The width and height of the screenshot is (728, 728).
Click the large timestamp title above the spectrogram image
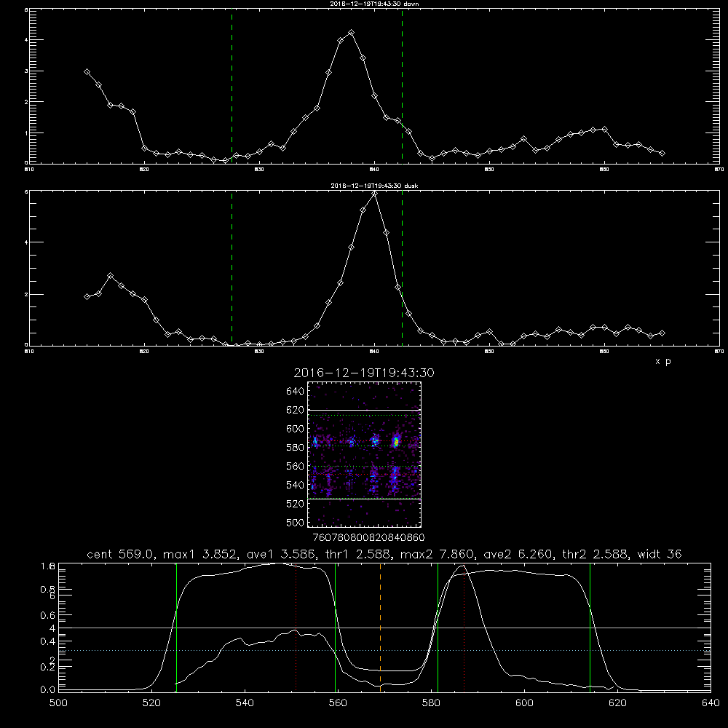pos(364,373)
